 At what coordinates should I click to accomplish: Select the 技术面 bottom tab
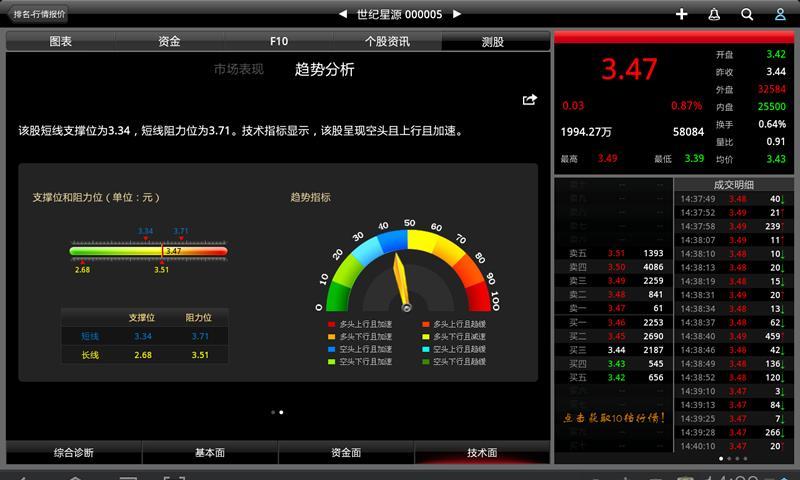pyautogui.click(x=482, y=452)
